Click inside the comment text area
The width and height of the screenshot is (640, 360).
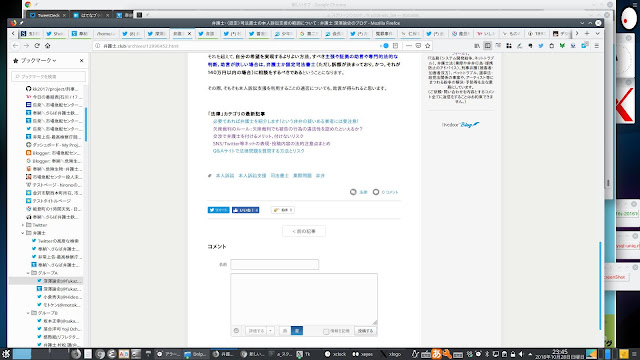(304, 299)
